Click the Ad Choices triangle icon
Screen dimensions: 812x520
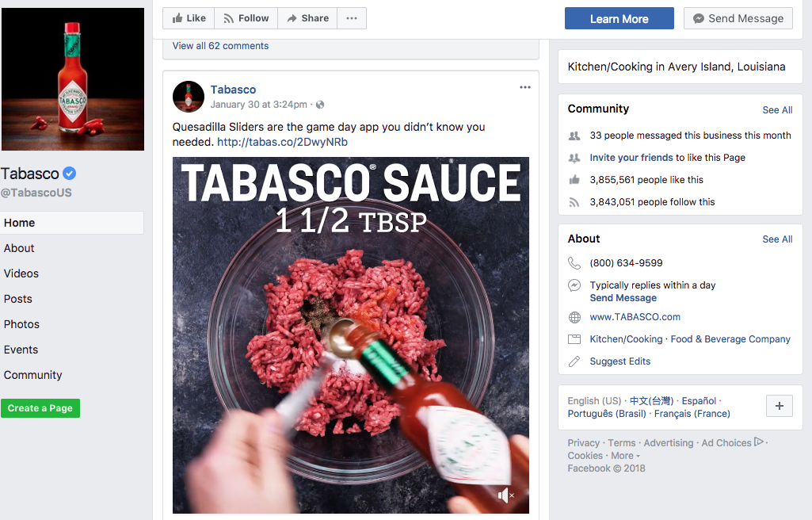coord(759,442)
